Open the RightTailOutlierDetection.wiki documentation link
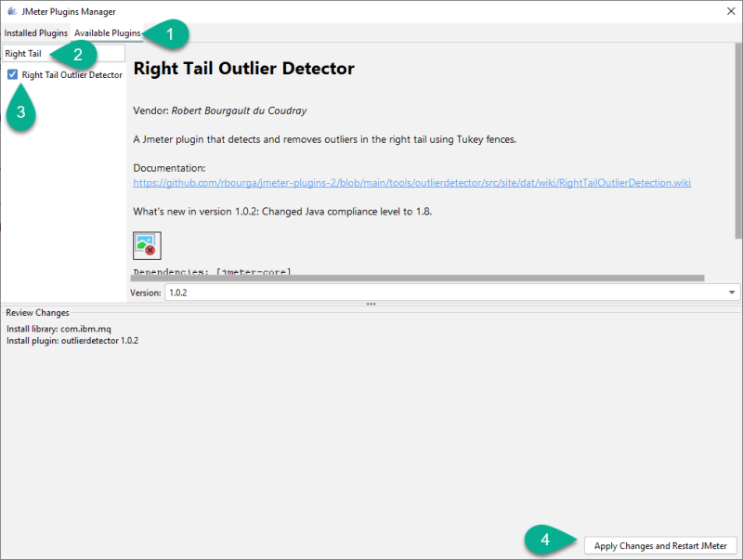 (411, 183)
